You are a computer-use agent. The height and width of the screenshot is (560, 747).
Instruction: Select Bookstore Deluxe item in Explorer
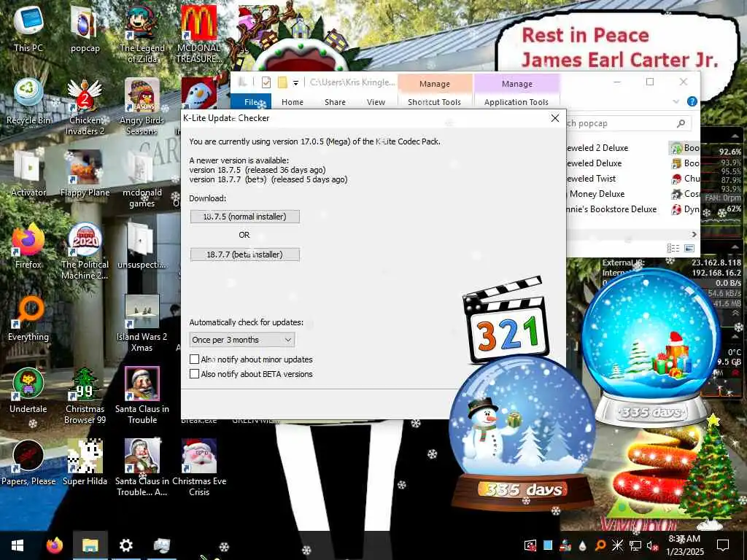point(611,209)
